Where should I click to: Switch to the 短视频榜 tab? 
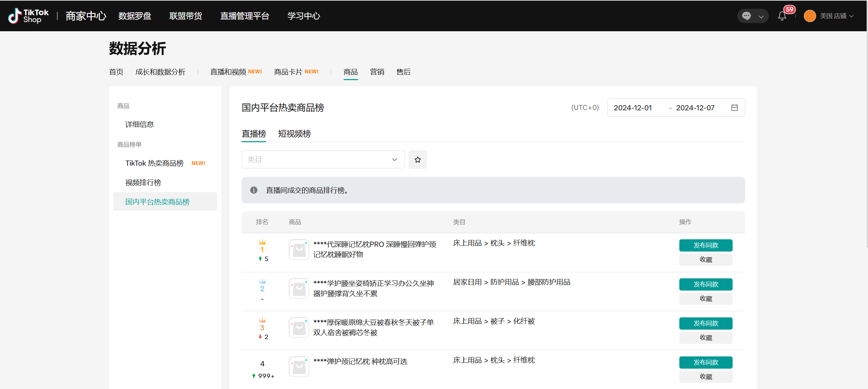294,134
